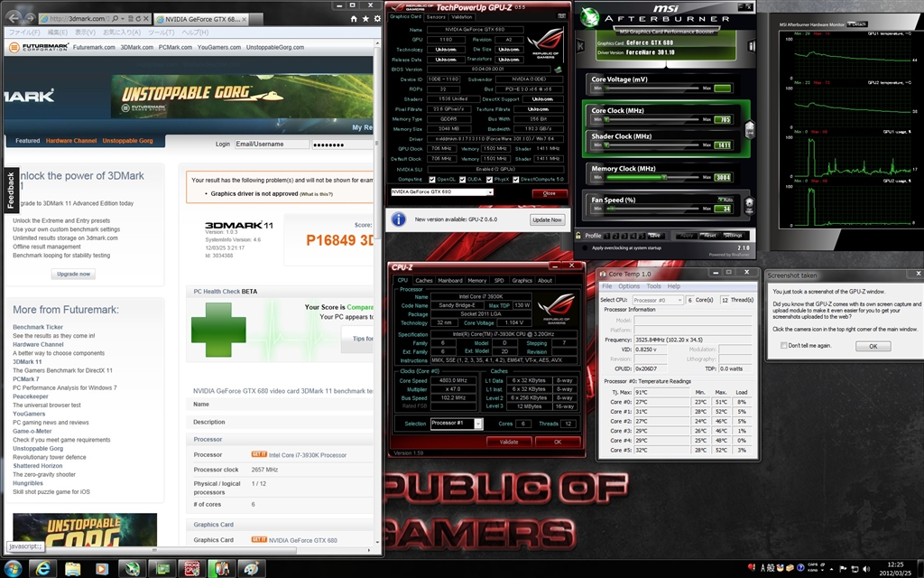Click Update Now button in GPU-Z
924x578 pixels.
pyautogui.click(x=547, y=220)
